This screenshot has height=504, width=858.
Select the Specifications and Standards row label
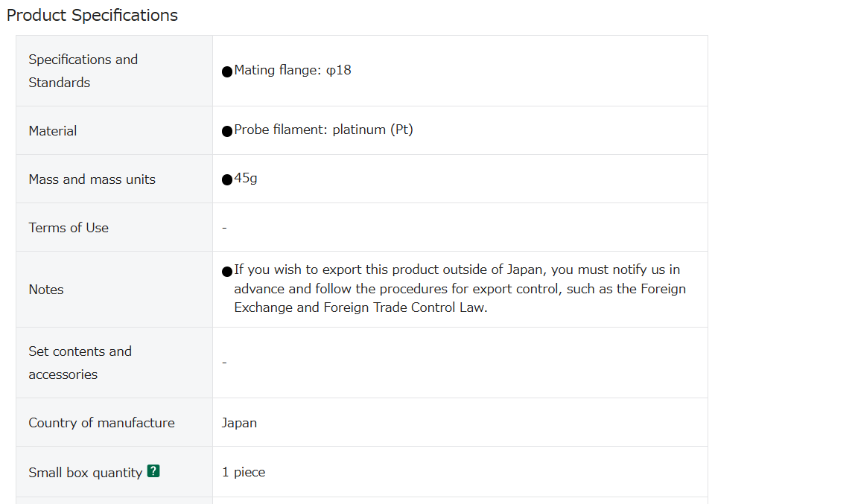coord(83,71)
